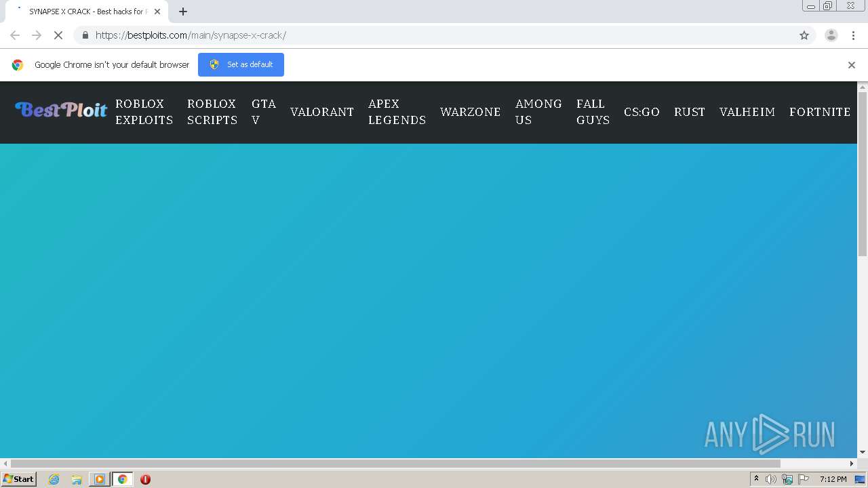Open the VALORANT menu item
Image resolution: width=868 pixels, height=488 pixels.
(x=322, y=112)
